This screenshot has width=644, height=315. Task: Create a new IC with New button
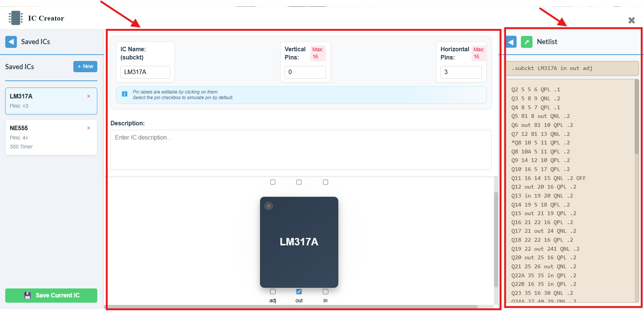(x=85, y=67)
